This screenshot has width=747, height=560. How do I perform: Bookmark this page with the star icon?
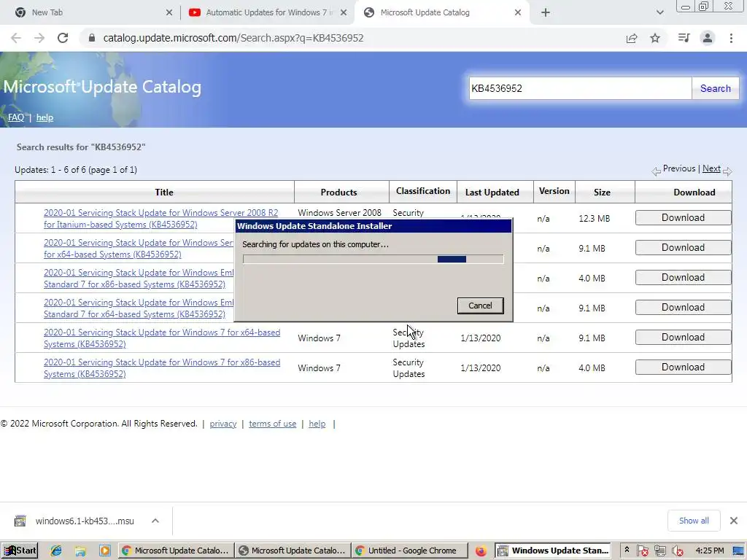tap(655, 38)
